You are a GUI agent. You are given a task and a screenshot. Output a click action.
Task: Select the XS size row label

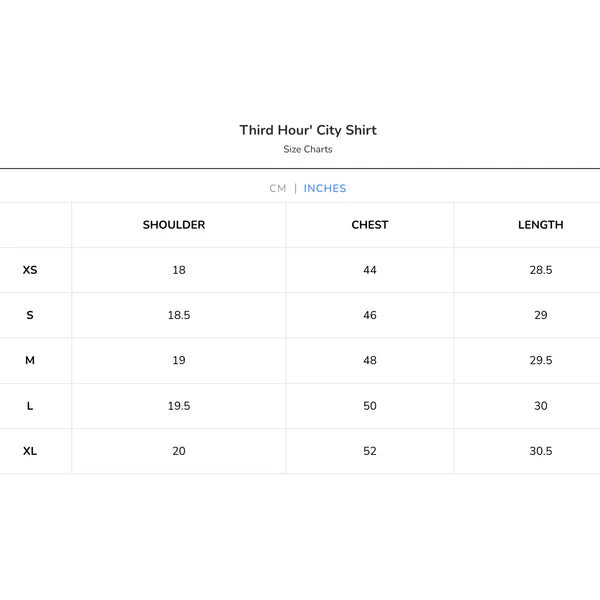tap(30, 270)
